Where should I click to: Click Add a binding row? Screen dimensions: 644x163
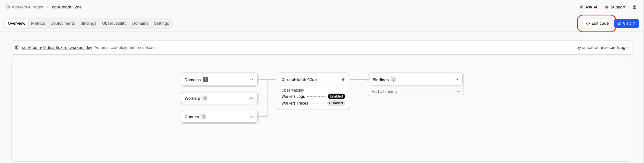point(416,92)
